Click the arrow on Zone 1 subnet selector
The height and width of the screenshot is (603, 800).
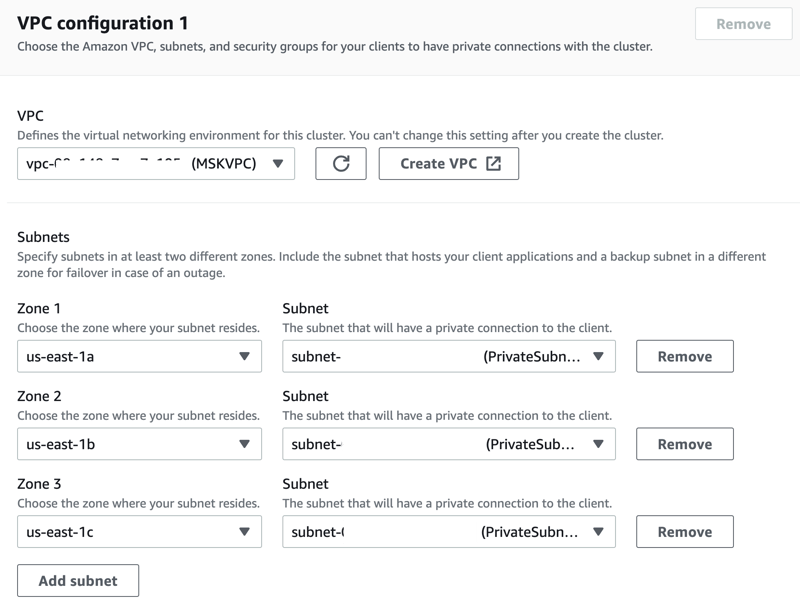tap(598, 356)
